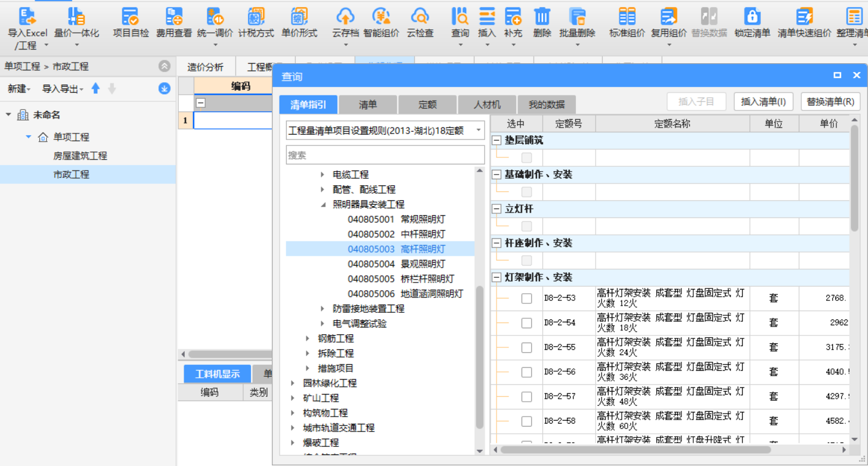This screenshot has height=466, width=868.
Task: Check the box for 定额 D8-2-58
Action: pos(526,421)
